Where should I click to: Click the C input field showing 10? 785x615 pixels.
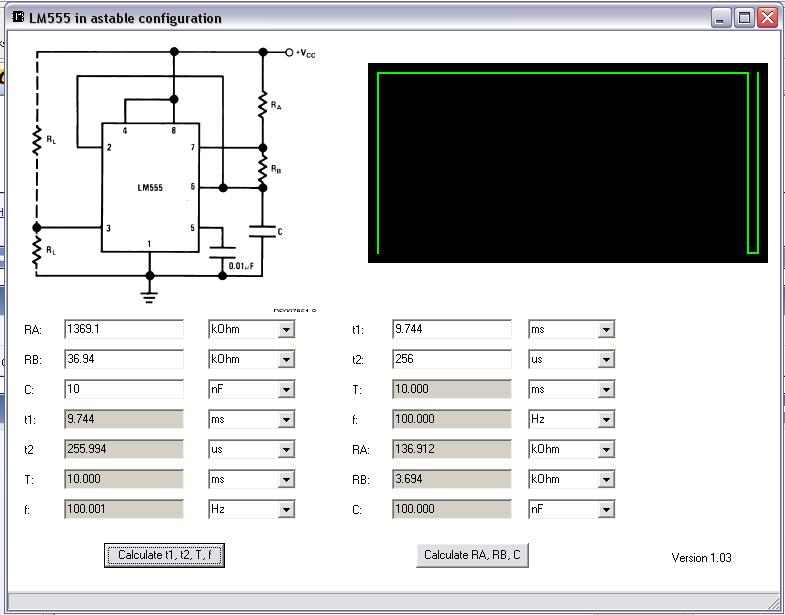pos(123,389)
